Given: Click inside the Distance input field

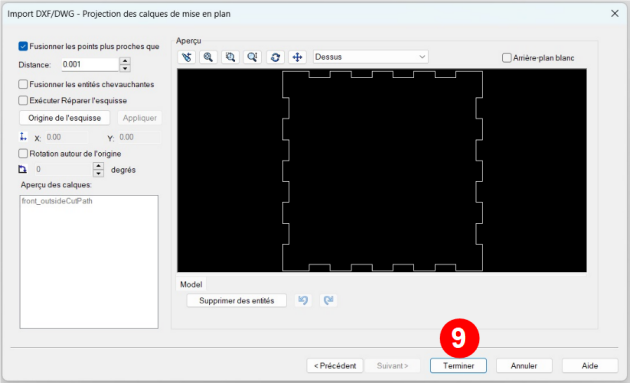Looking at the screenshot, I should (x=90, y=64).
